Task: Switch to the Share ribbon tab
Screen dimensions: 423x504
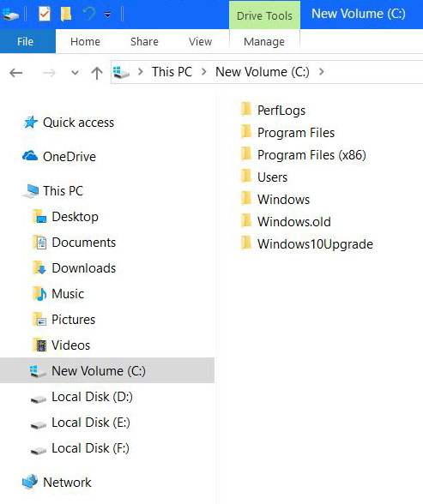Action: coord(144,41)
